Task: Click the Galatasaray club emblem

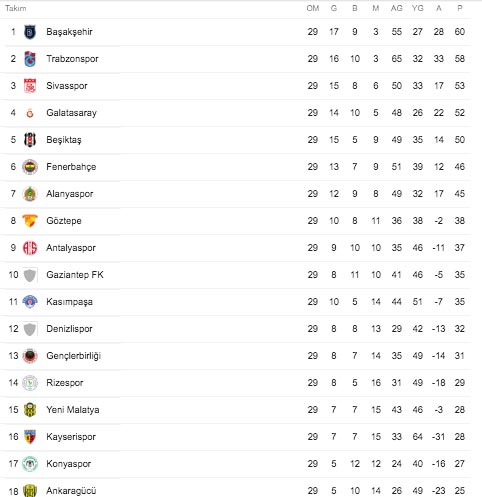Action: point(30,113)
